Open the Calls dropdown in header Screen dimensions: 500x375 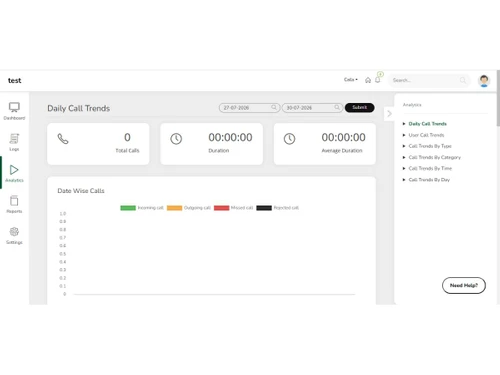[x=351, y=80]
